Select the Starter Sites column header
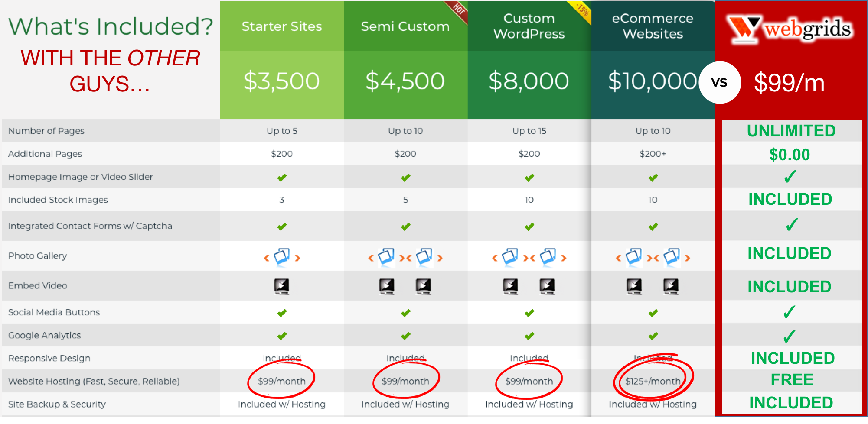Viewport: 868px width, 424px height. (282, 26)
